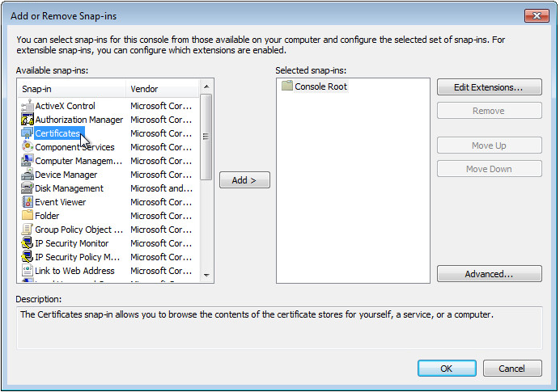Click the scrollbar up arrow

(x=206, y=86)
